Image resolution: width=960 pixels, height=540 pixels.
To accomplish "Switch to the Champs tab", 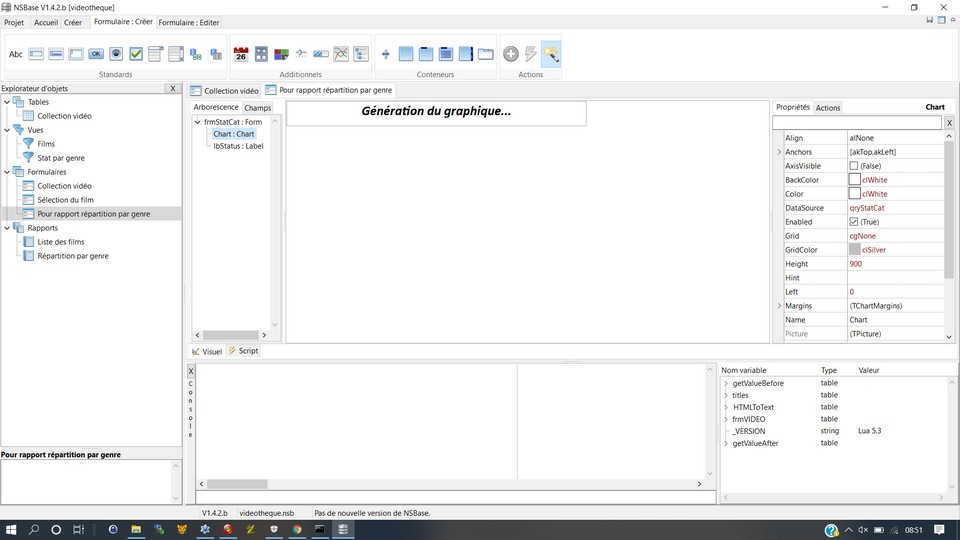I will click(x=257, y=107).
